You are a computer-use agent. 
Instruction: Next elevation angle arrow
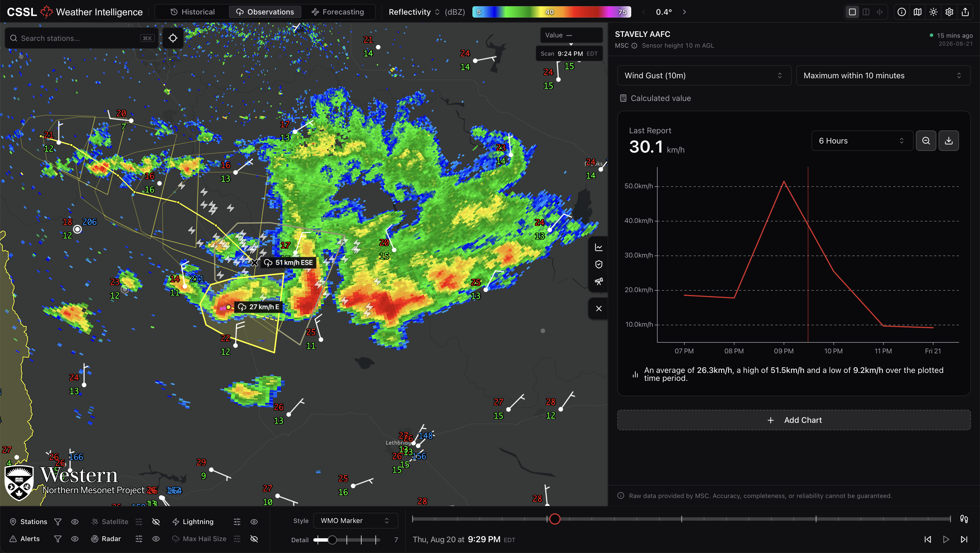[x=685, y=12]
